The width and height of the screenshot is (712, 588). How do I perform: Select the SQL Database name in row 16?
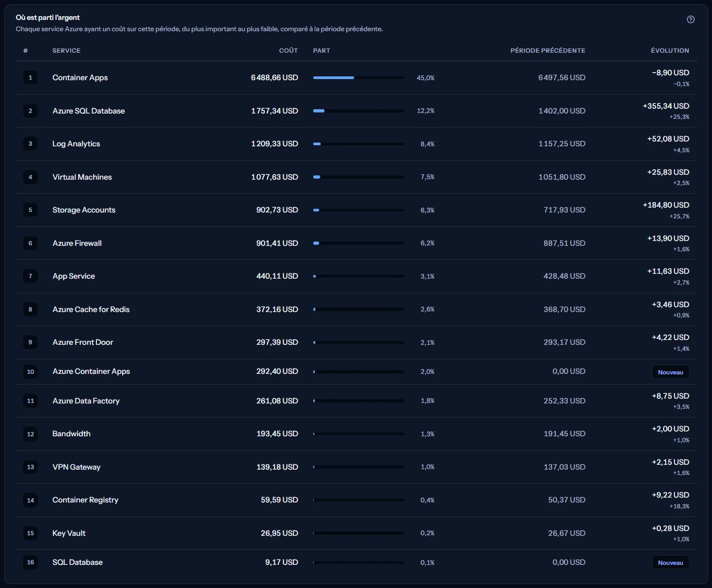(x=77, y=562)
